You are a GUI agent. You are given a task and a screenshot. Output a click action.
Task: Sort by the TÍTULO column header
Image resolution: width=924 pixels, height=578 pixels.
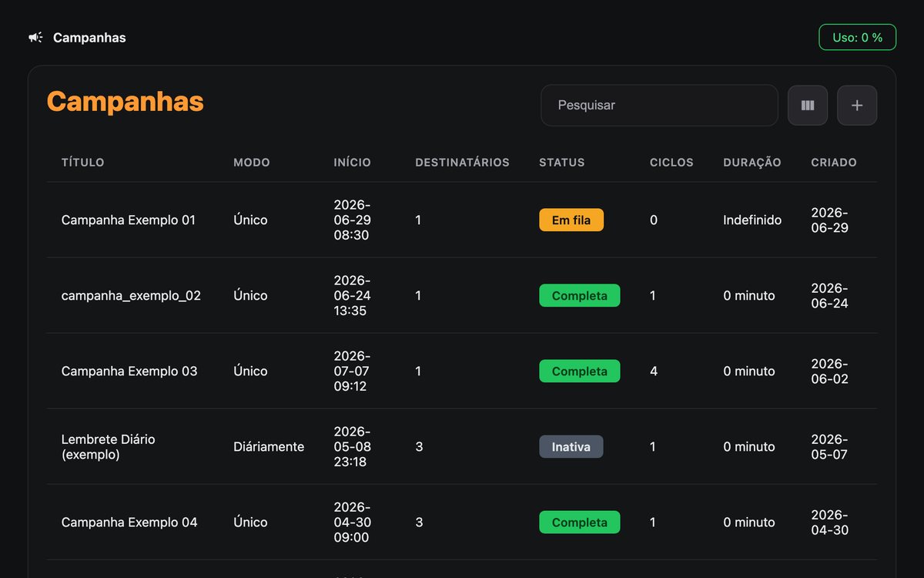tap(82, 163)
